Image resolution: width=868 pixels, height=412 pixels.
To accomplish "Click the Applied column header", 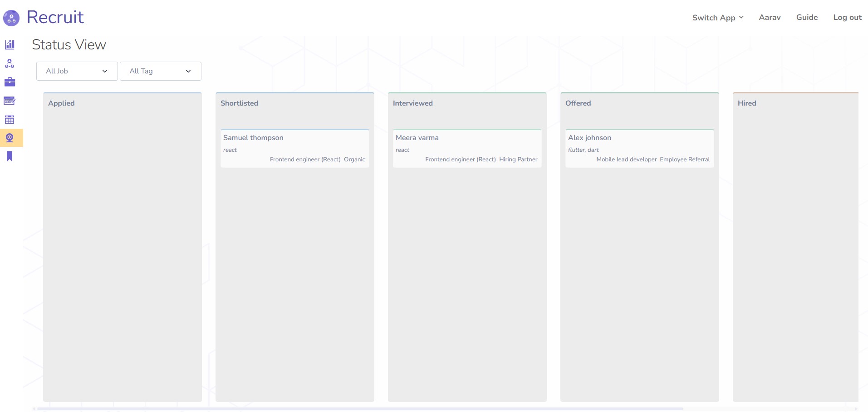I will [61, 103].
